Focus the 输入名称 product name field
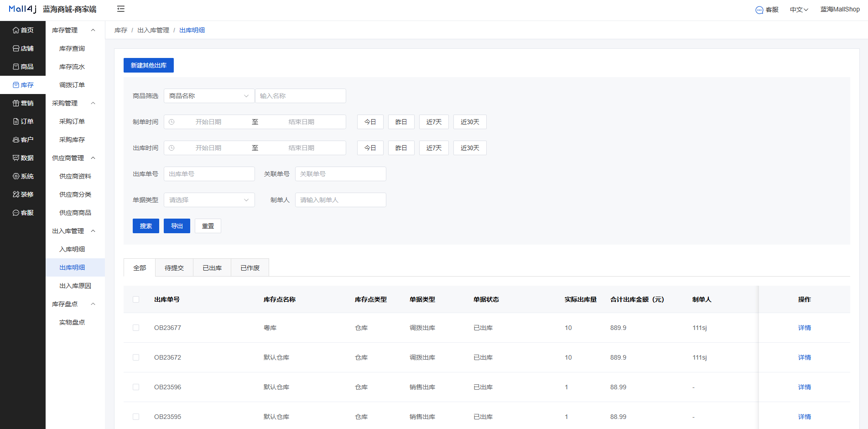 tap(301, 96)
